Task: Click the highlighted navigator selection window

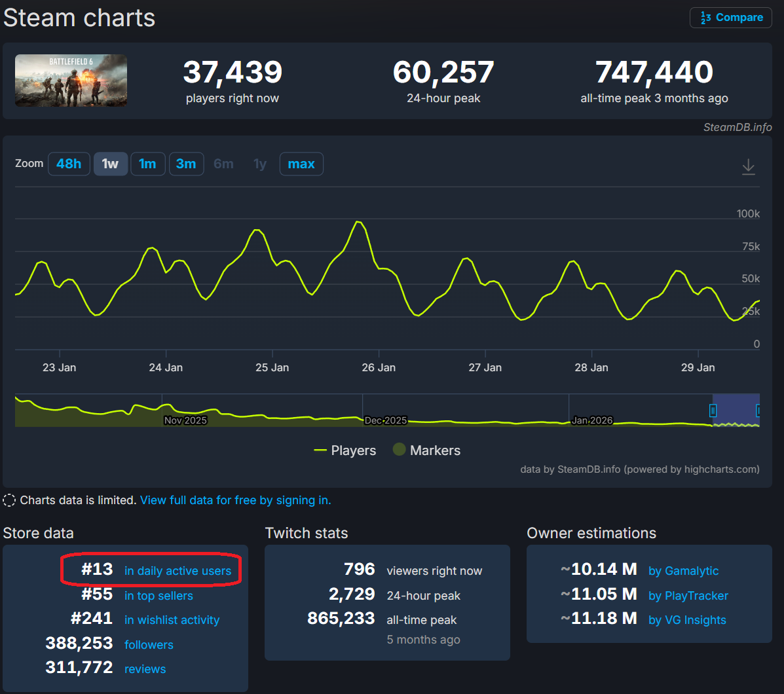Action: pyautogui.click(x=736, y=410)
